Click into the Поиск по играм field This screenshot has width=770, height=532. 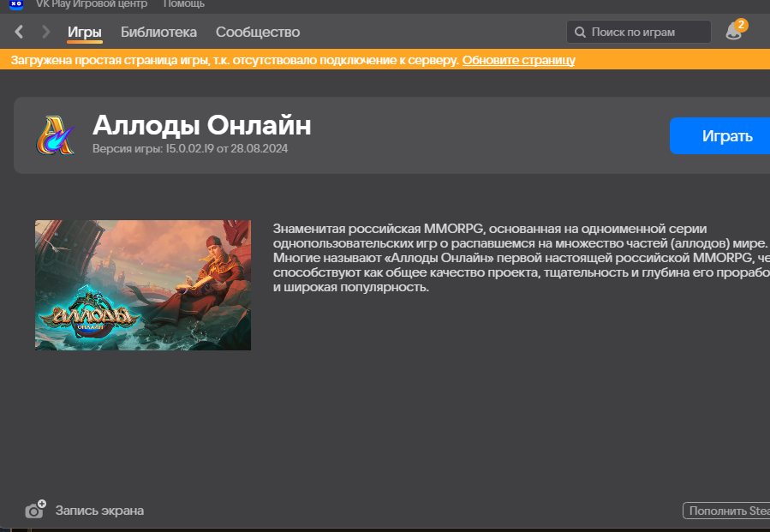(x=638, y=32)
